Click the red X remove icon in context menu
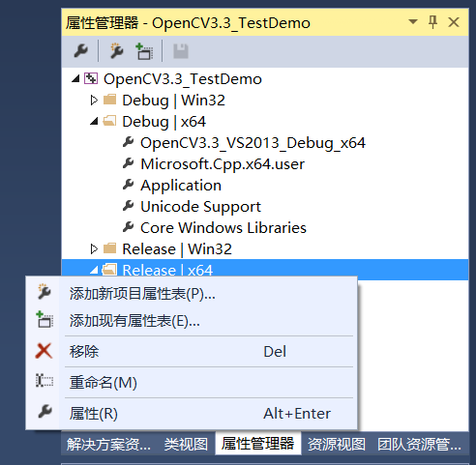The image size is (476, 465). (44, 351)
